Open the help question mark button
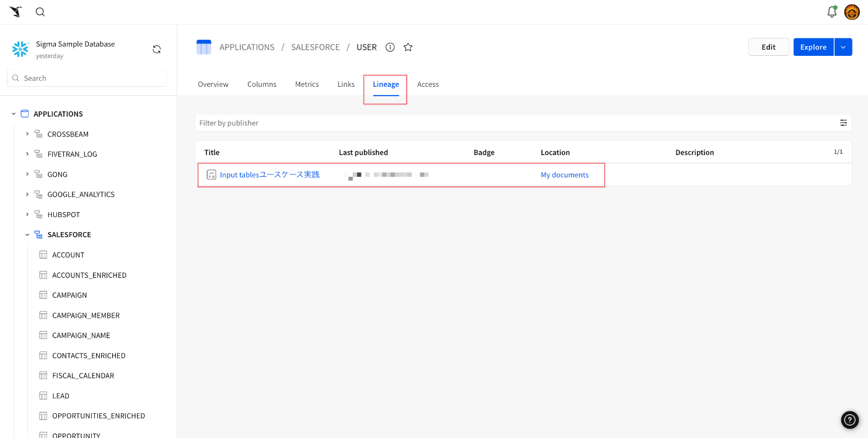This screenshot has height=438, width=868. (x=850, y=419)
